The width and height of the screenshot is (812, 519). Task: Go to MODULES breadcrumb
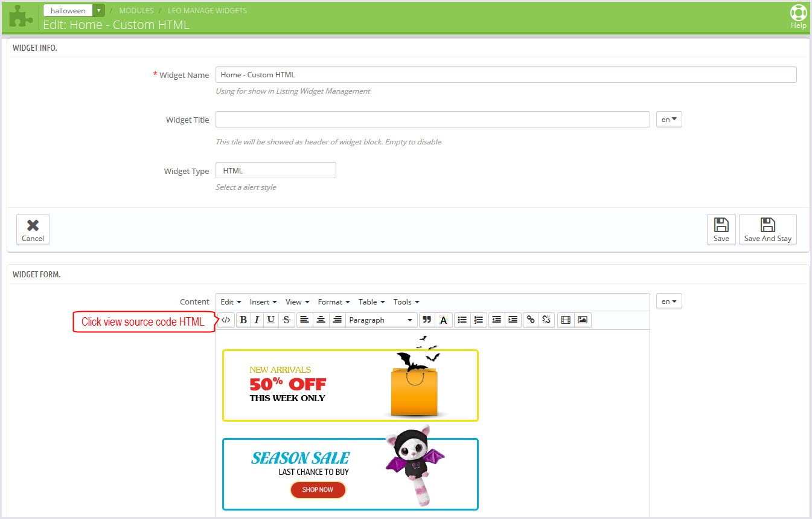point(136,11)
